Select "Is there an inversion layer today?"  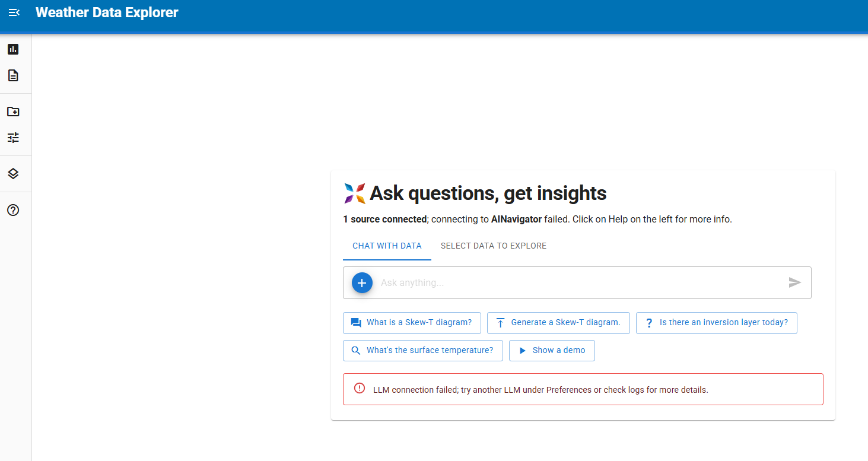coord(716,323)
